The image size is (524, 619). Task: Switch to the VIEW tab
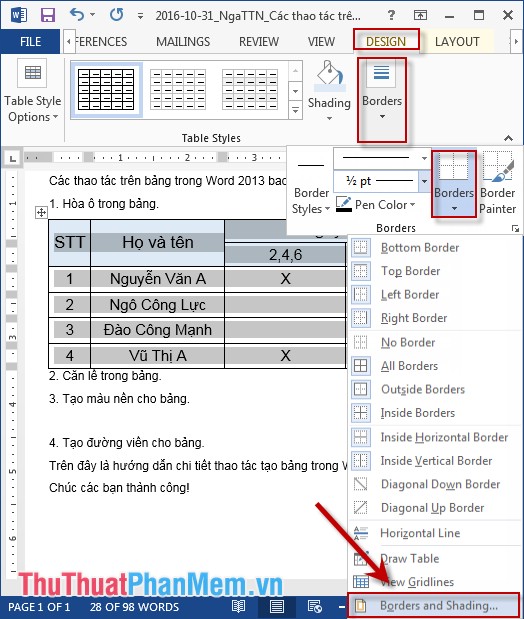click(321, 41)
